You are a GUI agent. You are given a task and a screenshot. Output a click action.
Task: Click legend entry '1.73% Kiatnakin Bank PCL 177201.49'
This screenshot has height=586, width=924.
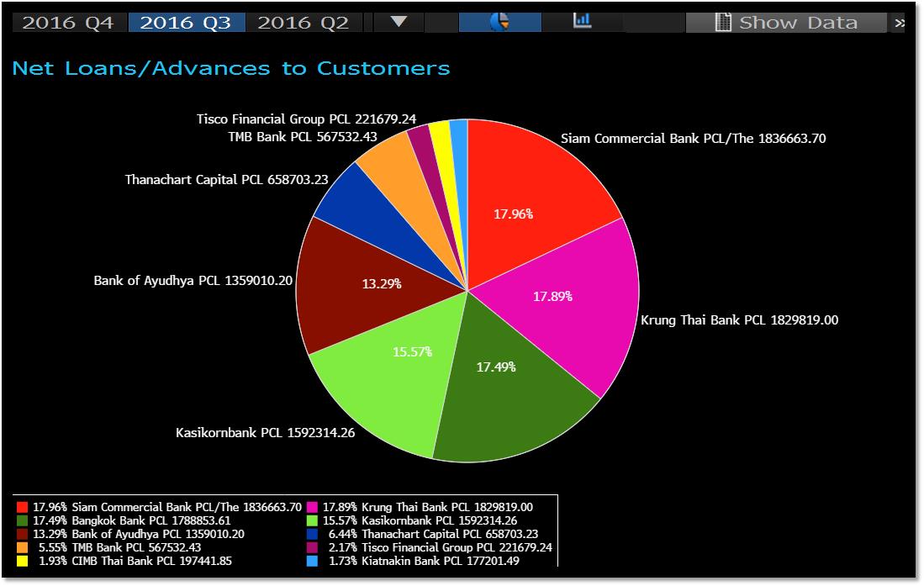tap(424, 561)
